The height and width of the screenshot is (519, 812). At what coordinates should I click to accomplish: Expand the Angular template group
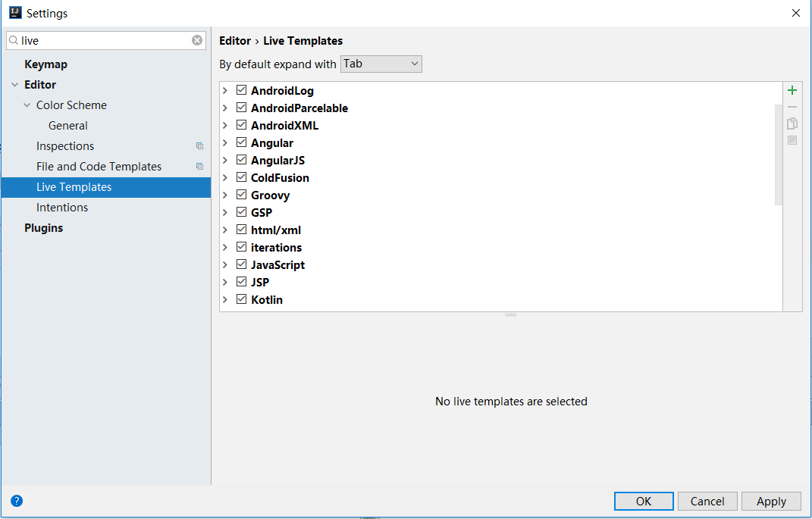tap(224, 142)
